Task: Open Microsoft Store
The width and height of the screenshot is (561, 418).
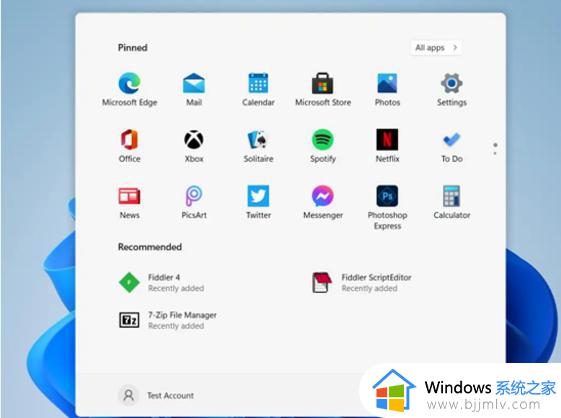Action: coord(323,89)
